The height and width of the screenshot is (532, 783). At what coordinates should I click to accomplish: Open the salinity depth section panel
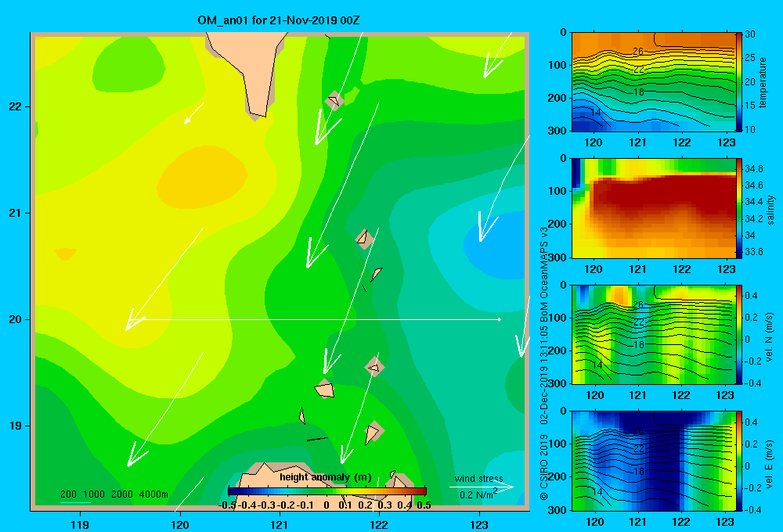click(x=653, y=208)
